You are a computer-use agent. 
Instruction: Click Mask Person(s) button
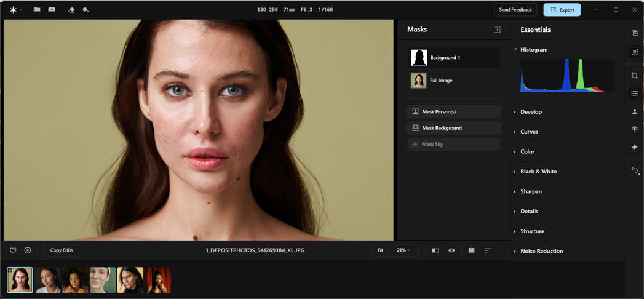tap(454, 111)
